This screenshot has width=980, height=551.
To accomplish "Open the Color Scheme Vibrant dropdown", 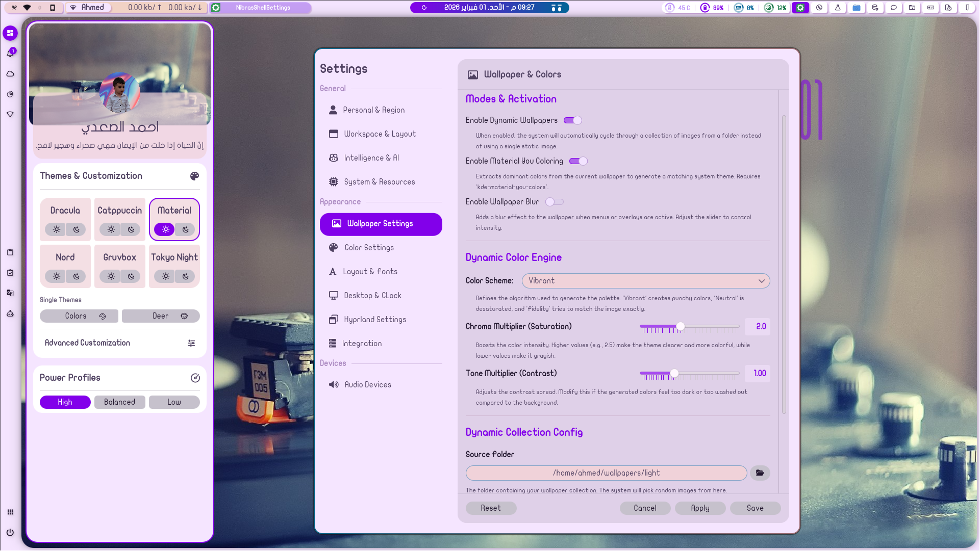I will [645, 281].
